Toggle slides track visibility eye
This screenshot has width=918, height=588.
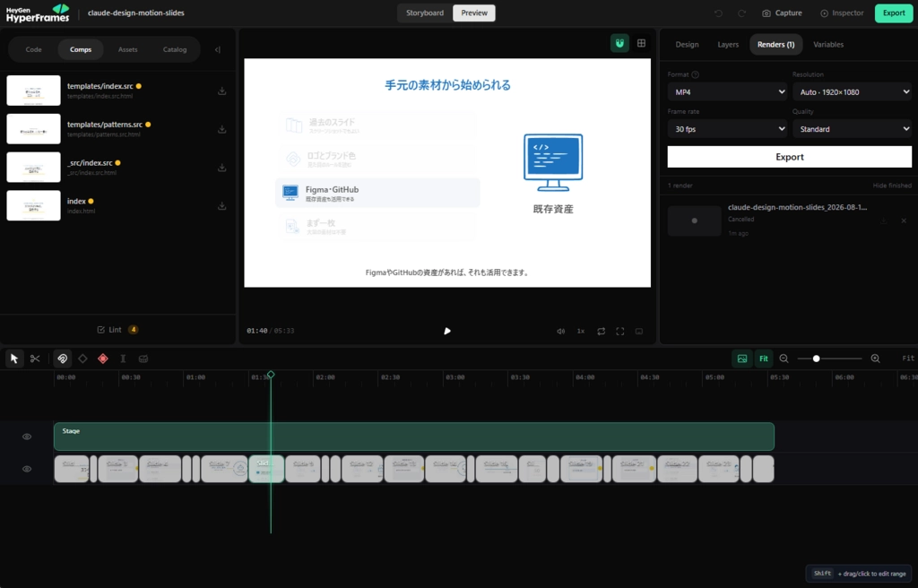27,469
